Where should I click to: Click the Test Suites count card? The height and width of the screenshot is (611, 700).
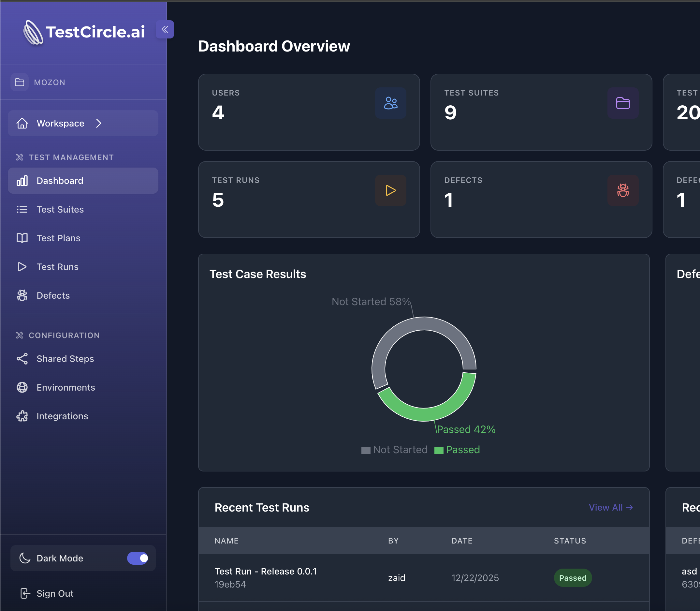point(541,112)
